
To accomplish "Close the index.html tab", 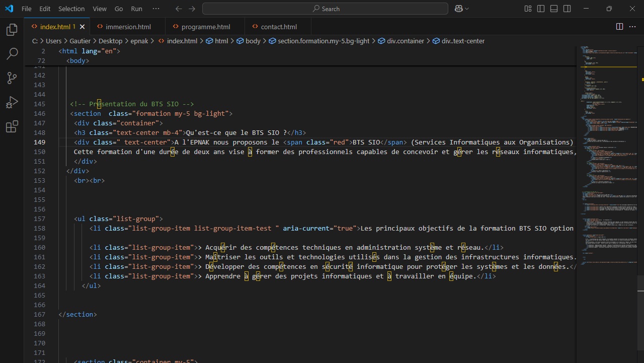I will [82, 27].
